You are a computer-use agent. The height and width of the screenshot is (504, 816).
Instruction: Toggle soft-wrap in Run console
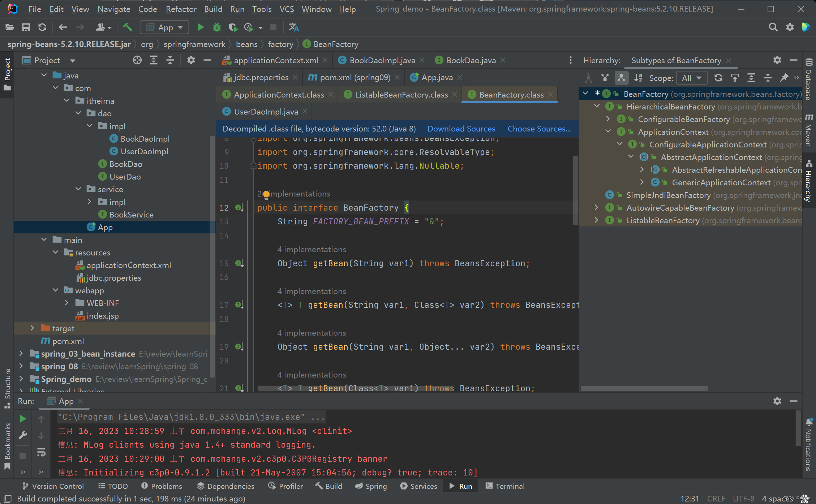pos(41,452)
